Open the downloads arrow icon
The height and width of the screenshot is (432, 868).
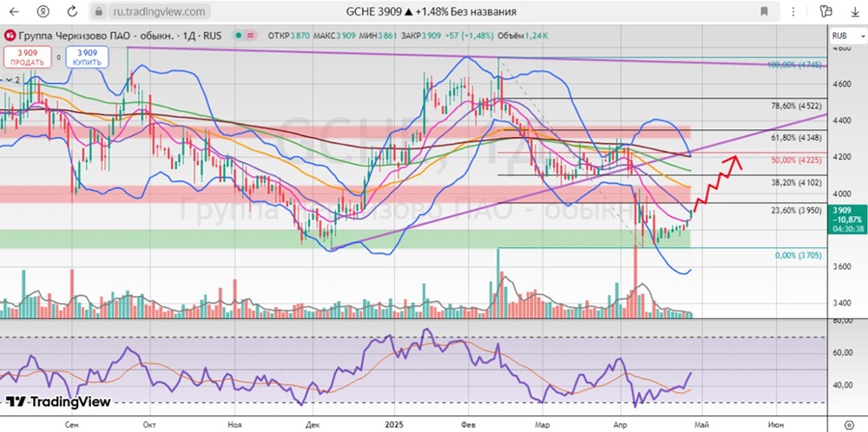tap(855, 11)
